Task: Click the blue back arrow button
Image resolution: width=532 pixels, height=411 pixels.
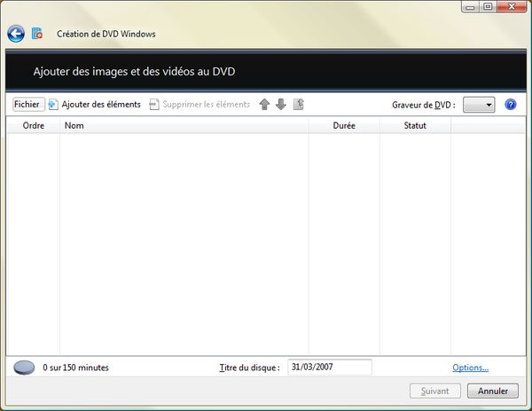Action: (x=16, y=34)
